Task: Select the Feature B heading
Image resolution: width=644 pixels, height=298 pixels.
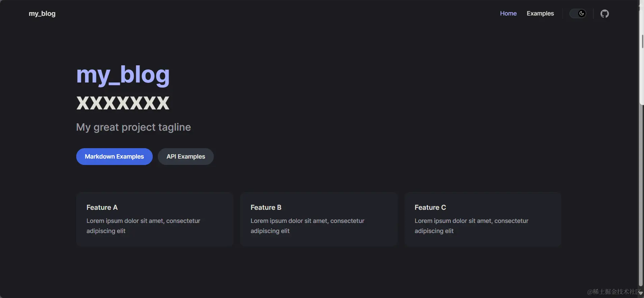Action: pos(266,207)
